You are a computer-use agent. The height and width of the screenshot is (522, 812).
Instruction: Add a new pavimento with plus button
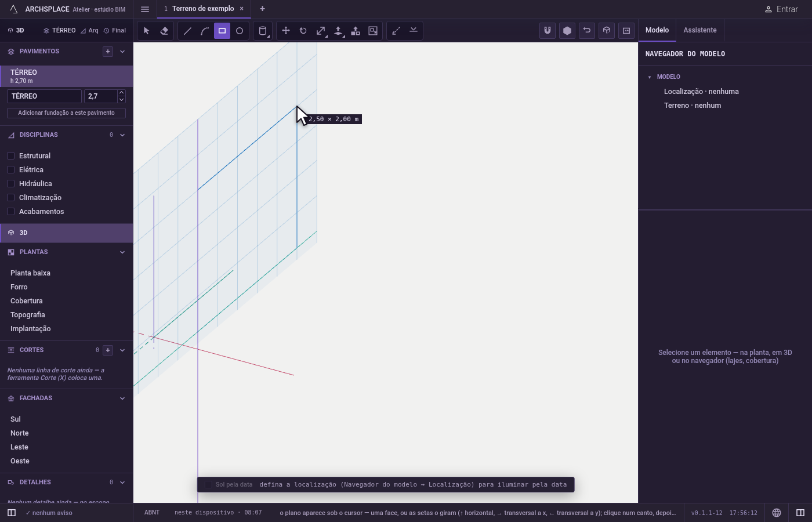[x=108, y=52]
